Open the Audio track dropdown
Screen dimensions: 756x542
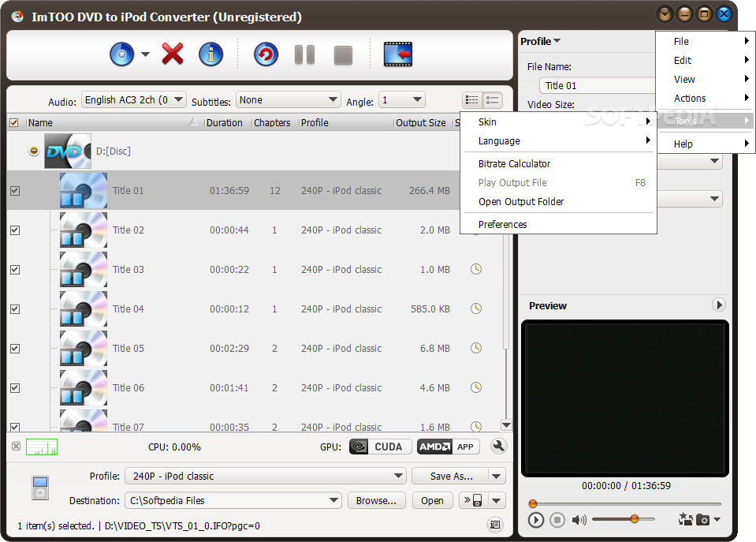coord(133,100)
